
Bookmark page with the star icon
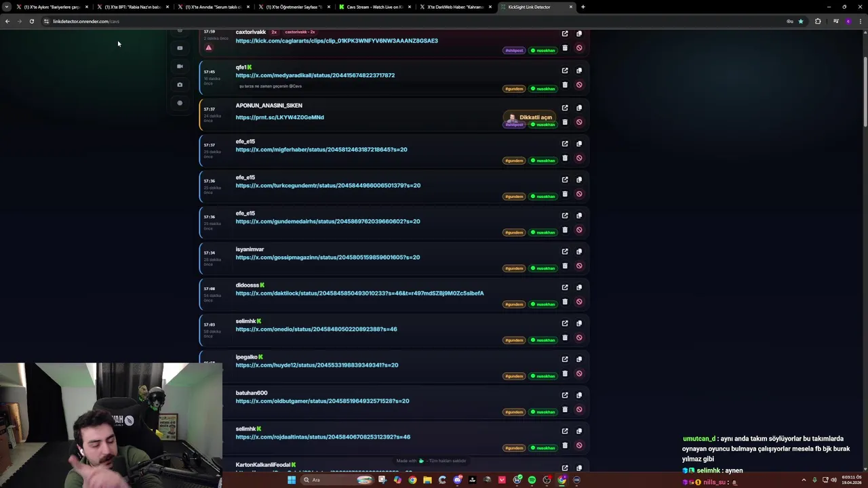[801, 21]
